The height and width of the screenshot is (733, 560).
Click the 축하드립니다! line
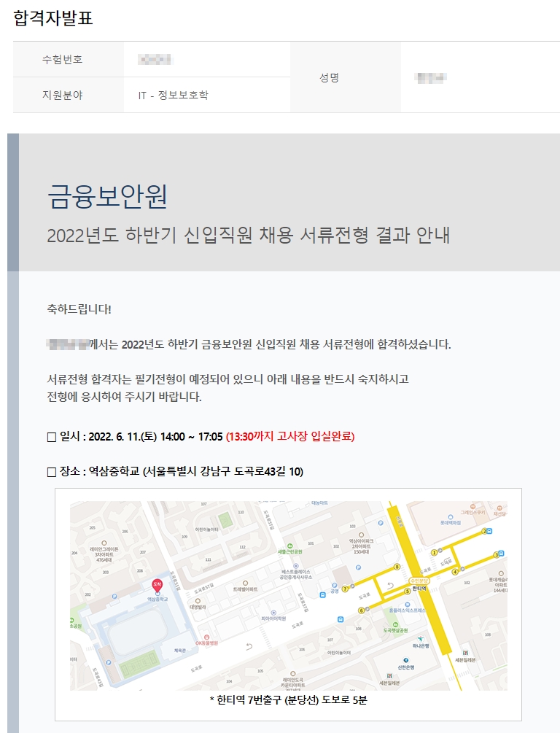(x=79, y=309)
